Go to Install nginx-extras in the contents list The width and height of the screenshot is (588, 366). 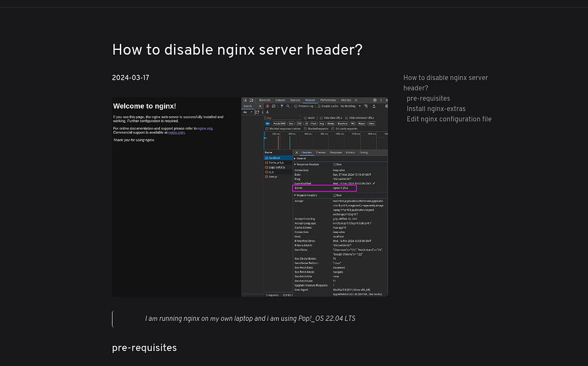point(436,109)
